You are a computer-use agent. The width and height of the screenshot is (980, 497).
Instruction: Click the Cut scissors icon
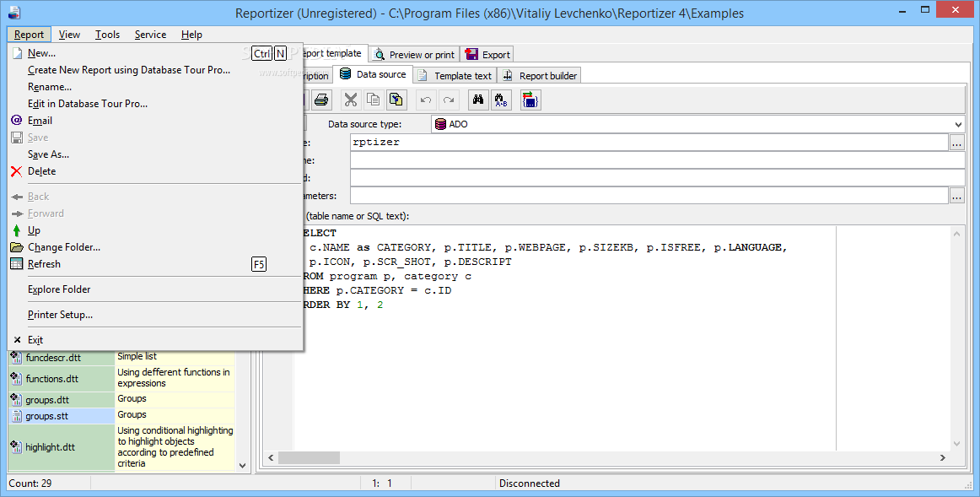click(x=351, y=100)
